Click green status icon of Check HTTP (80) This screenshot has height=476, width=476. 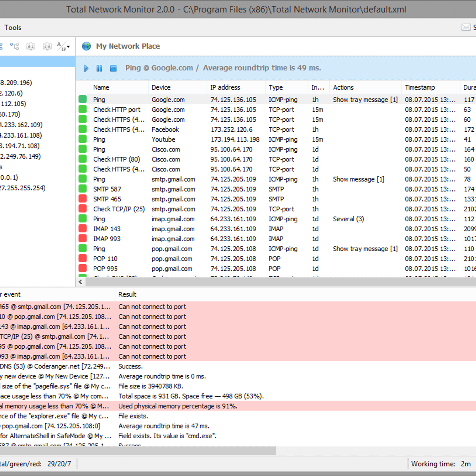[x=83, y=159]
